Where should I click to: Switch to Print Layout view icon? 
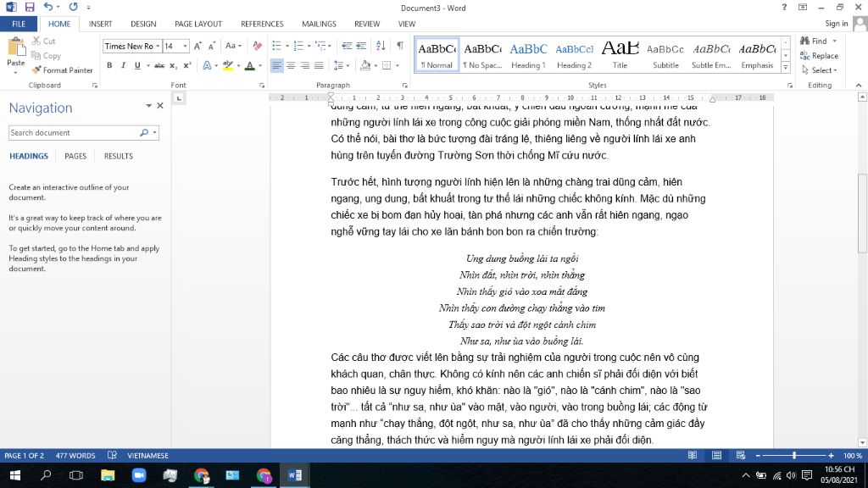[x=717, y=455]
